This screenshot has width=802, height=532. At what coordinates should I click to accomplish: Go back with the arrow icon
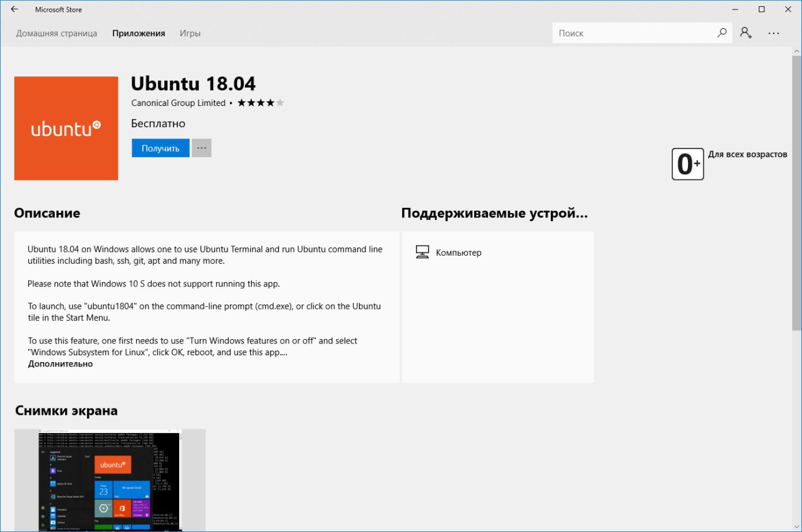14,9
